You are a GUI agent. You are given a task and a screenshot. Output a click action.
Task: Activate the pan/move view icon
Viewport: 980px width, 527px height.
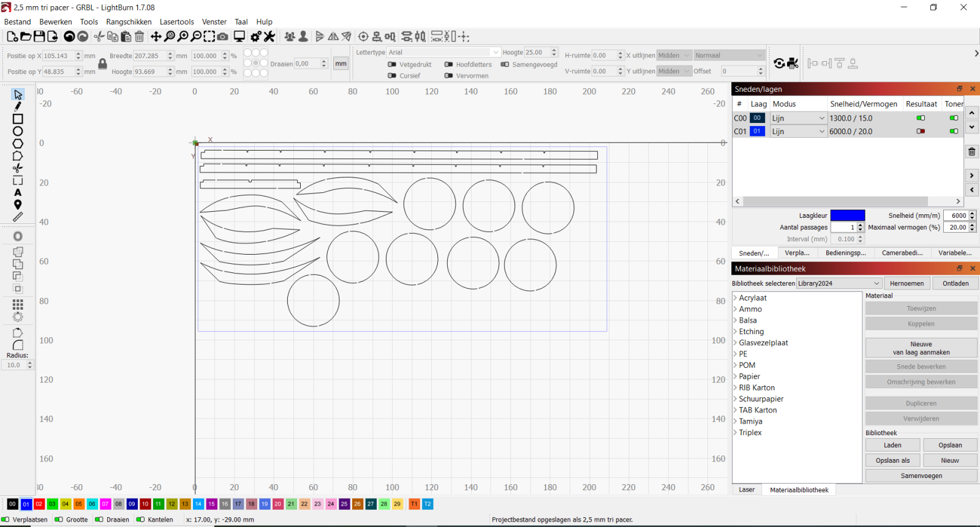(x=156, y=37)
